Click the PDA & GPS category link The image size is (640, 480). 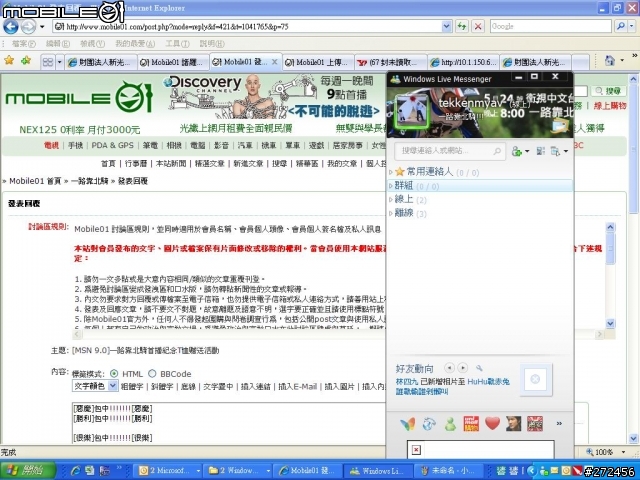click(112, 145)
